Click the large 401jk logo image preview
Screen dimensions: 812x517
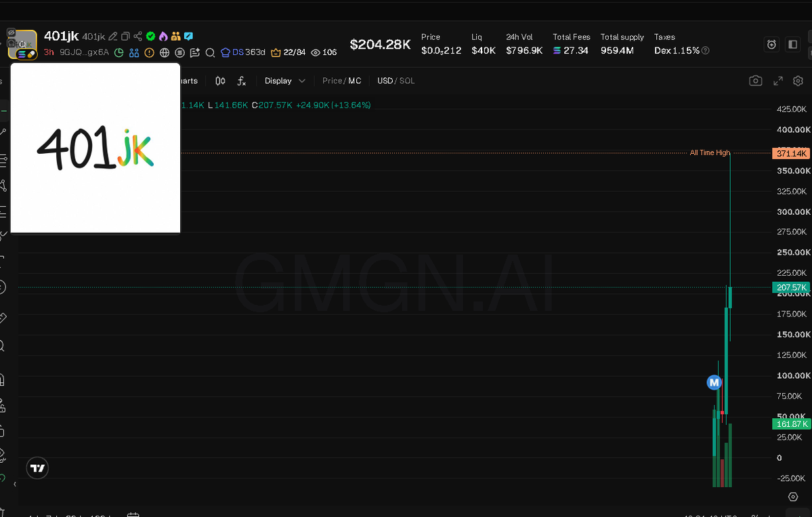[x=95, y=148]
